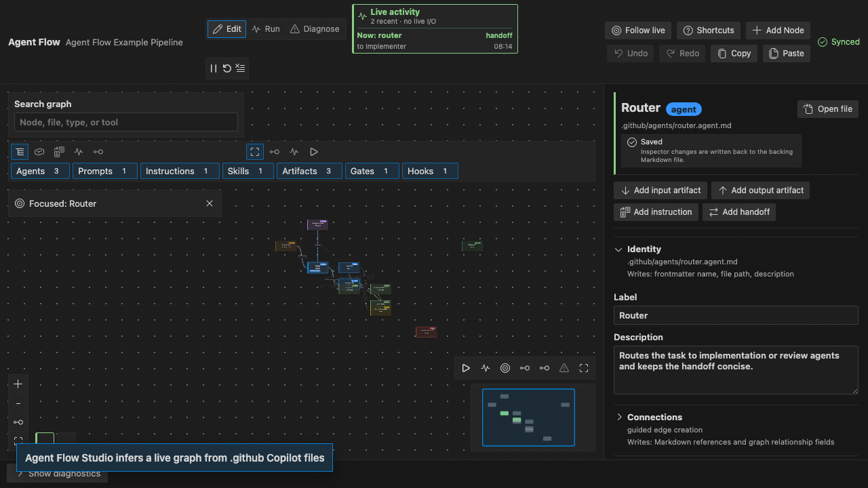Click the Saved checkmark icon in inspector
The image size is (868, 488).
[x=632, y=142]
